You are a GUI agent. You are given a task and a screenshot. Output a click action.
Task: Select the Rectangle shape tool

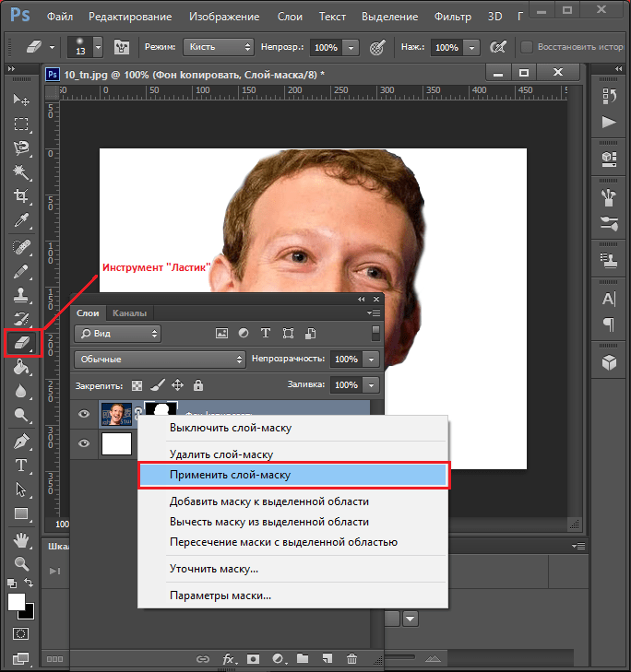click(21, 513)
